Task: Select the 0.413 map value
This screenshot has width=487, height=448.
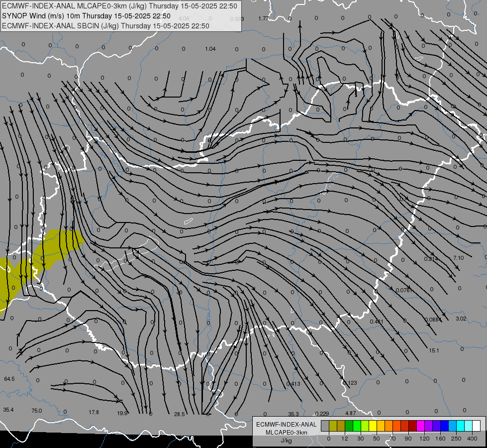Action: [x=293, y=384]
